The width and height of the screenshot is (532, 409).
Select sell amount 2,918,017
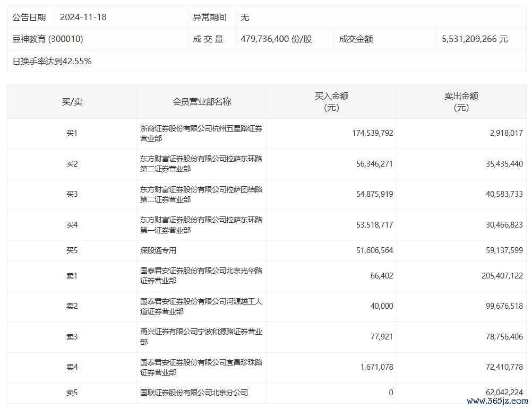(506, 133)
